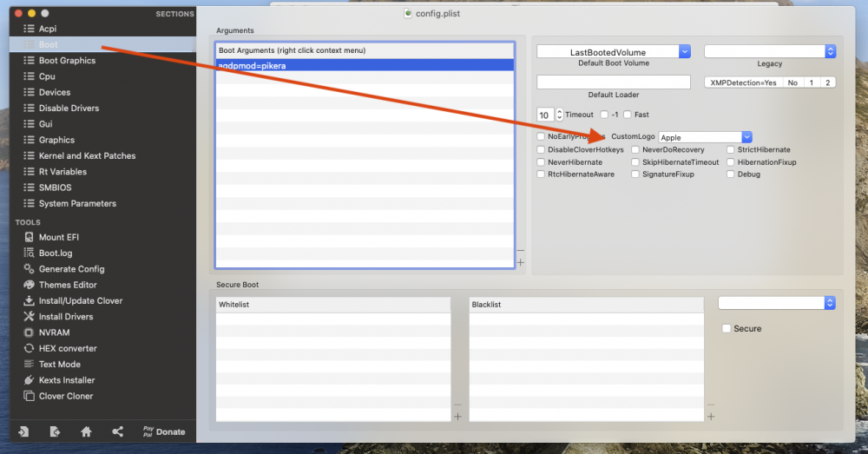Enable the Debug checkbox

click(x=731, y=174)
